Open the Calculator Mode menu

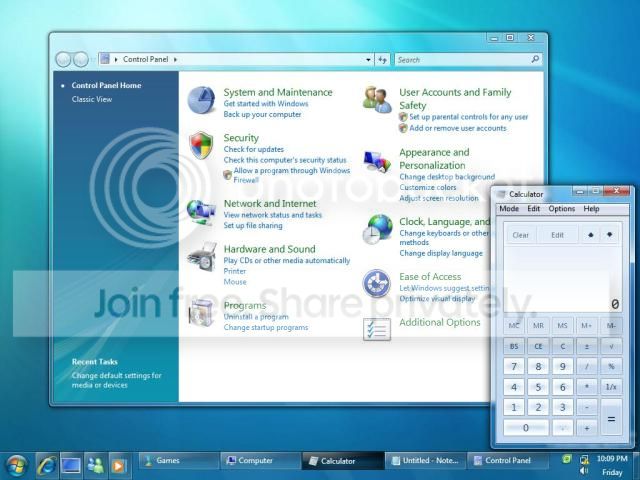509,209
